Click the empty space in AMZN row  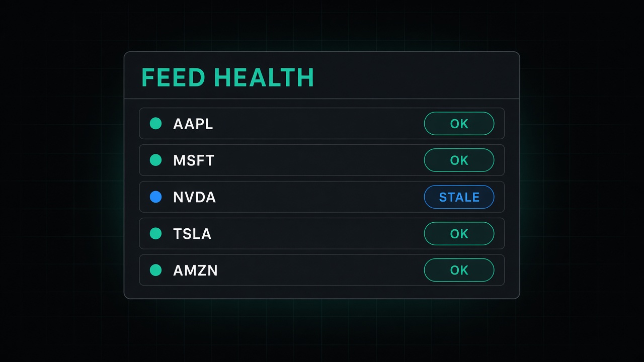click(x=321, y=270)
